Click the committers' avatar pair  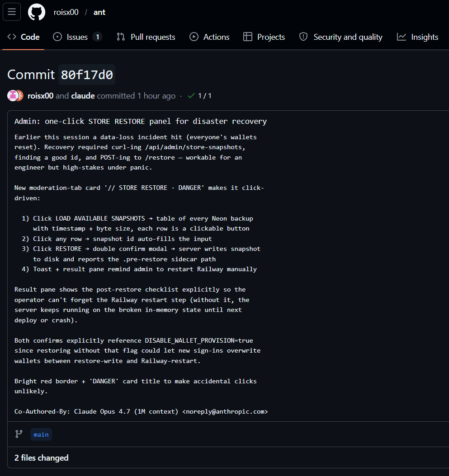(15, 96)
